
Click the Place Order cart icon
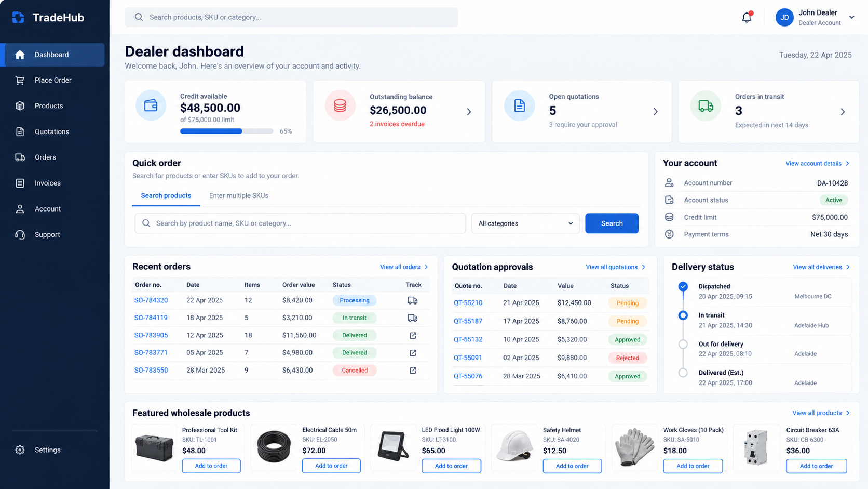point(20,80)
